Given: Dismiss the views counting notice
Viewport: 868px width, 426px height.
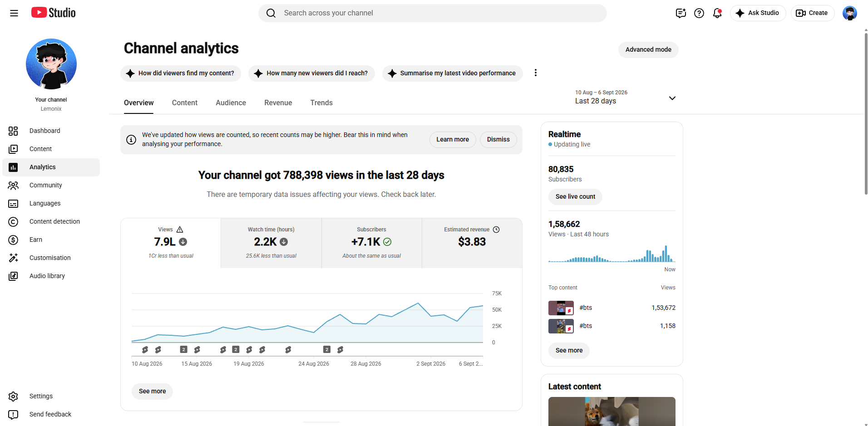Looking at the screenshot, I should pyautogui.click(x=498, y=140).
